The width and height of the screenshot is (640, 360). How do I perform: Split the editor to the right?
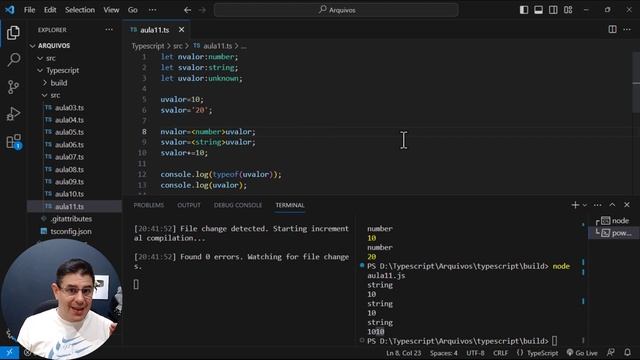point(612,29)
